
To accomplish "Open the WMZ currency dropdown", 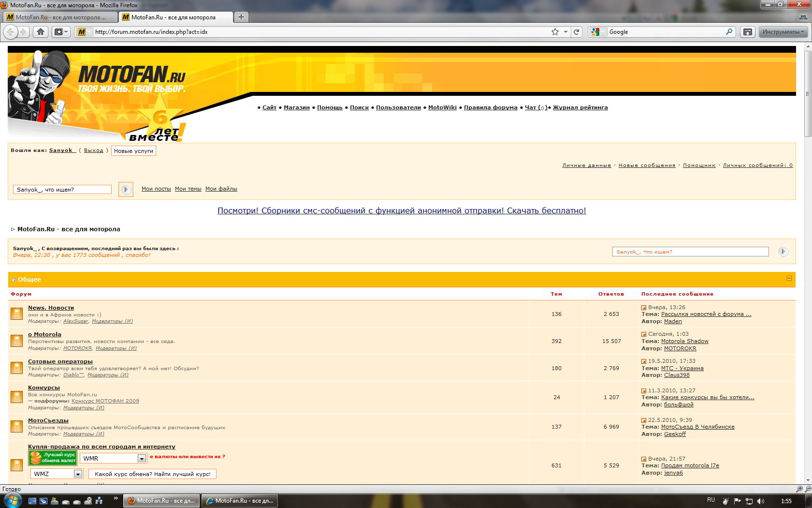I will (x=57, y=474).
